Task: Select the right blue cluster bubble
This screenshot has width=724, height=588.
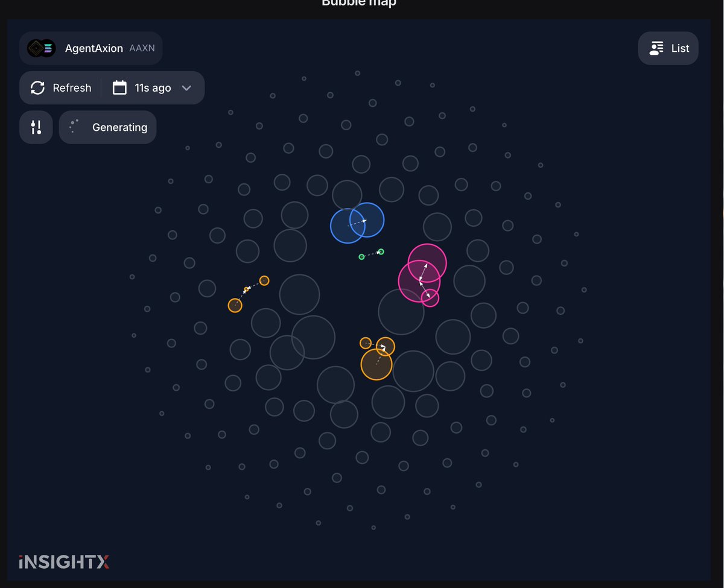Action: tap(367, 220)
